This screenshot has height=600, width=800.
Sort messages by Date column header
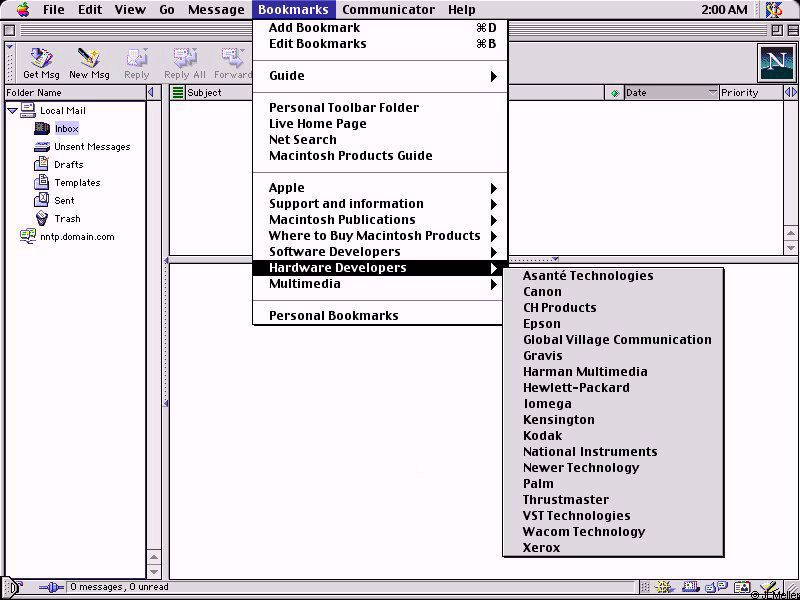(665, 93)
